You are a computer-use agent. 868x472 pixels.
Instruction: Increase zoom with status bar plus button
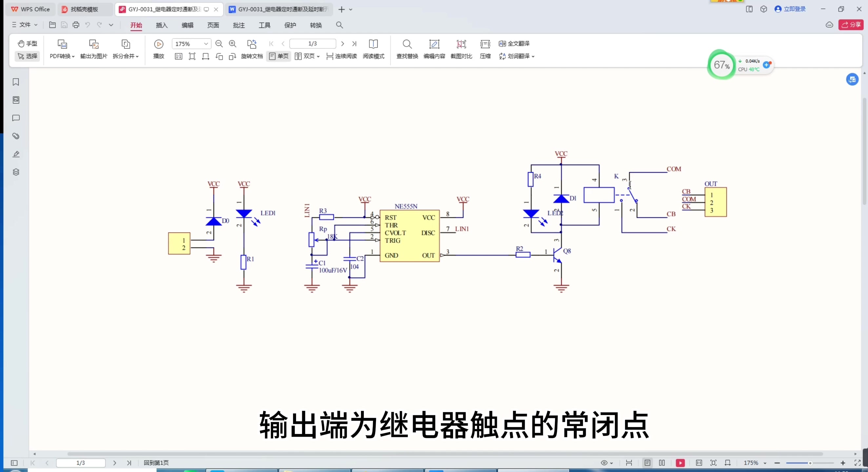pyautogui.click(x=843, y=463)
